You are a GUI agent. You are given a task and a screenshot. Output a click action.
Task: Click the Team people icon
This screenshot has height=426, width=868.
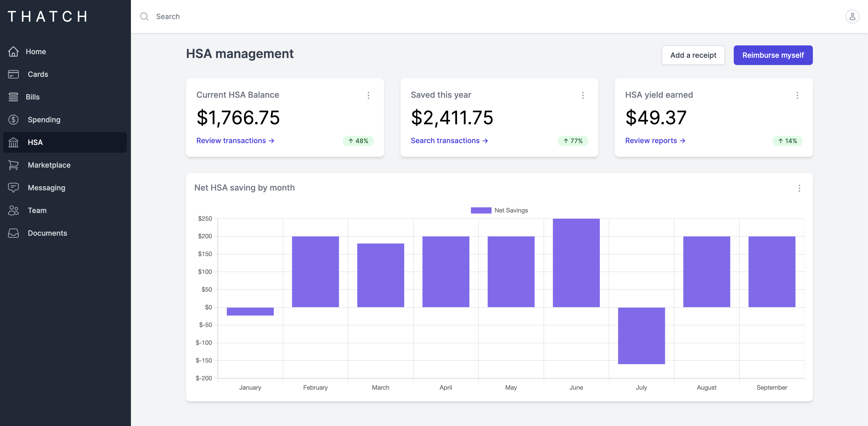coord(13,210)
